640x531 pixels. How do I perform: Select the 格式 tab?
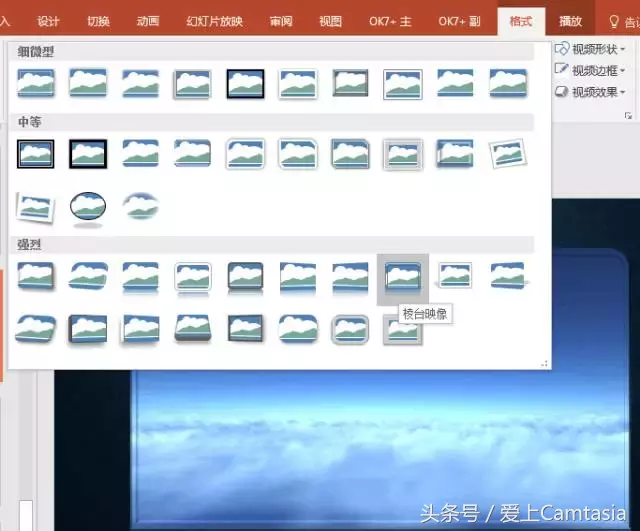click(x=521, y=21)
